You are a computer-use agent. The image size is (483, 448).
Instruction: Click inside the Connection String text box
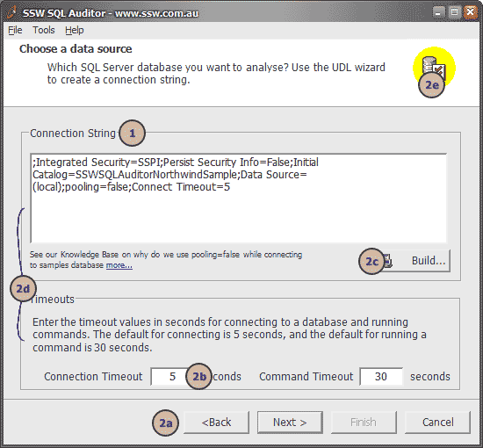coord(239,199)
